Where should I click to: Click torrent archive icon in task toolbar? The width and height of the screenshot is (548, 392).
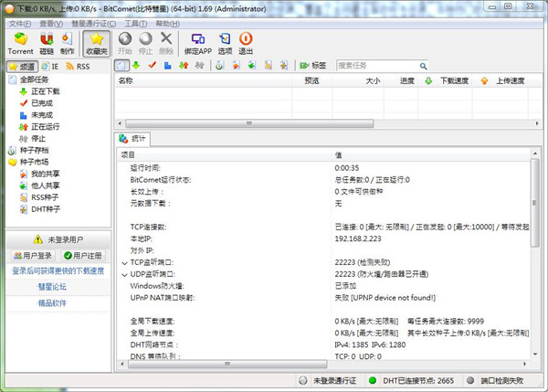coord(219,66)
